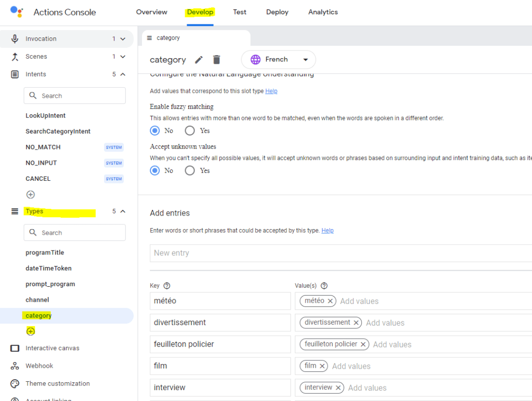
Task: Click the add intent plus icon
Action: coord(31,195)
